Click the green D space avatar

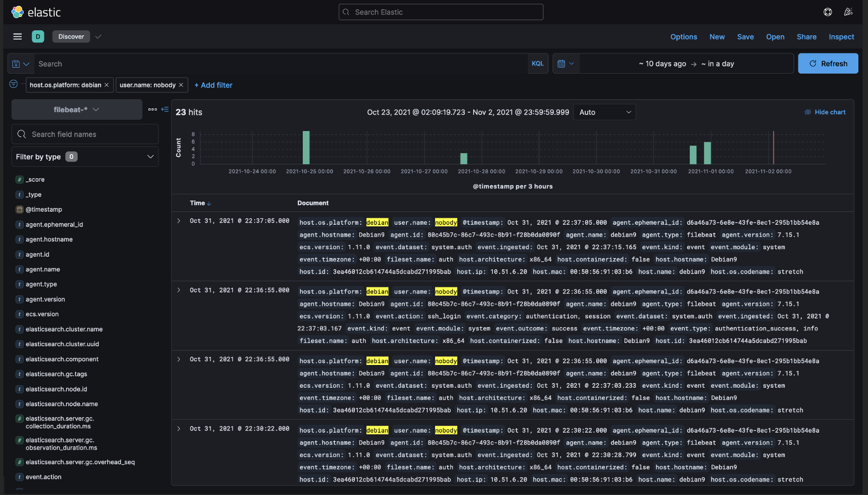[38, 36]
